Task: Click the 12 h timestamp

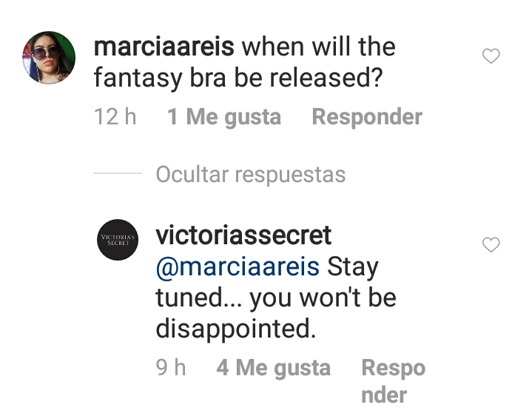Action: pos(115,117)
